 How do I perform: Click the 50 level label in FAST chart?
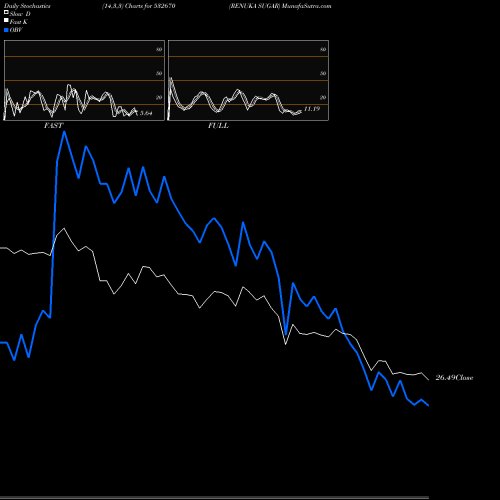159,73
